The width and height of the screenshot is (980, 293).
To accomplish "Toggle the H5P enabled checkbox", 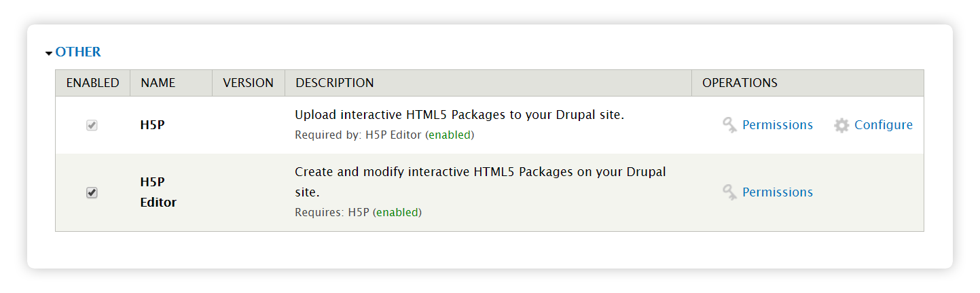I will (x=92, y=125).
